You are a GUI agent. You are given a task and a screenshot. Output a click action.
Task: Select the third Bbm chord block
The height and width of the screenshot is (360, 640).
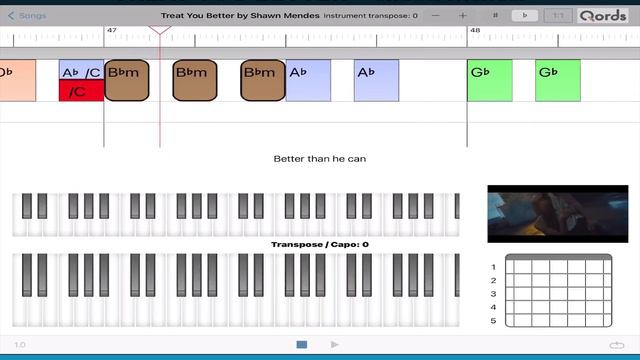click(x=263, y=80)
